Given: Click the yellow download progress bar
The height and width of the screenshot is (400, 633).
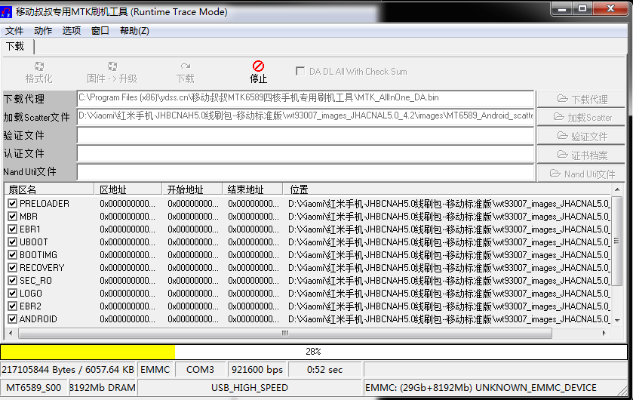Looking at the screenshot, I should point(88,352).
